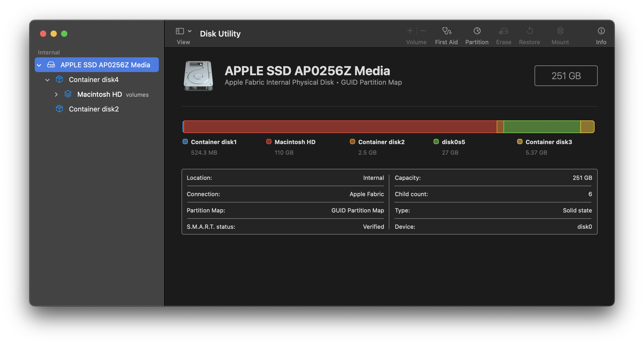Click the remove volume minus icon
Screen dimensions: 644x345
point(423,31)
